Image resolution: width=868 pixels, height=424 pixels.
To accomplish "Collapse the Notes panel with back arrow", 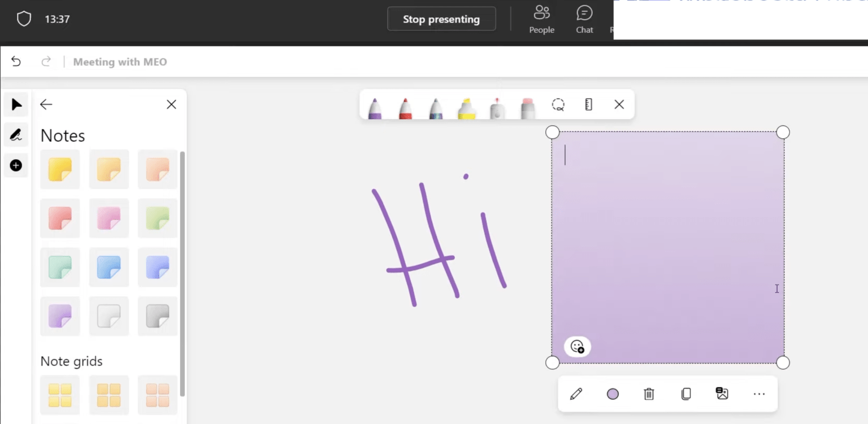I will pyautogui.click(x=46, y=104).
